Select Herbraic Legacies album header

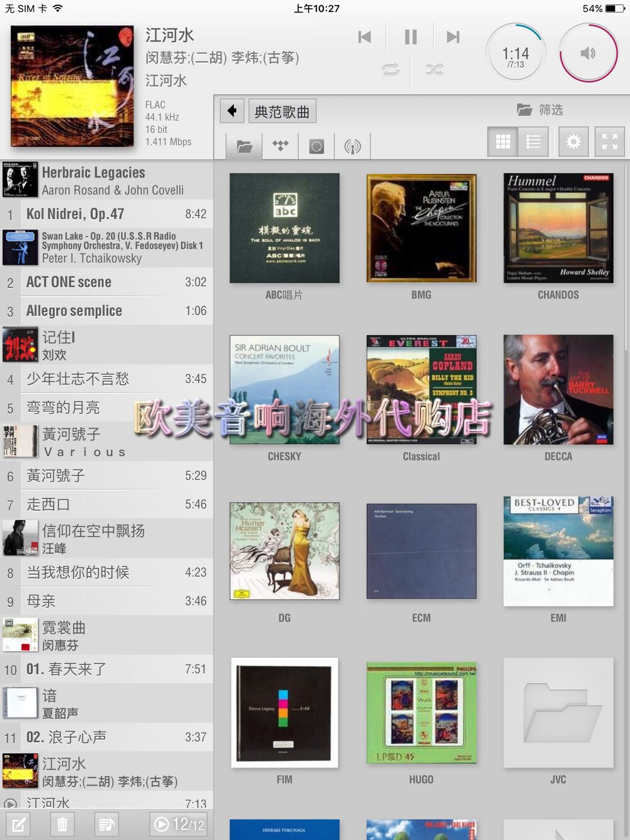106,180
